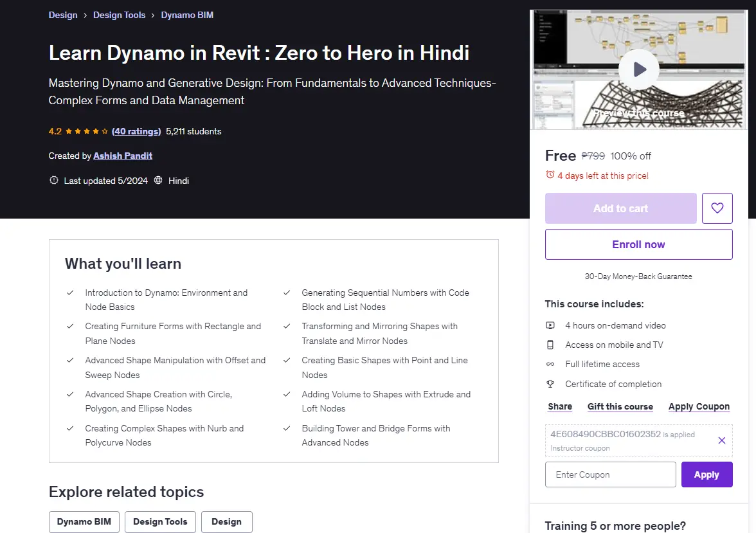Screen dimensions: 756x533
Task: Click the globe language icon
Action: [x=158, y=181]
